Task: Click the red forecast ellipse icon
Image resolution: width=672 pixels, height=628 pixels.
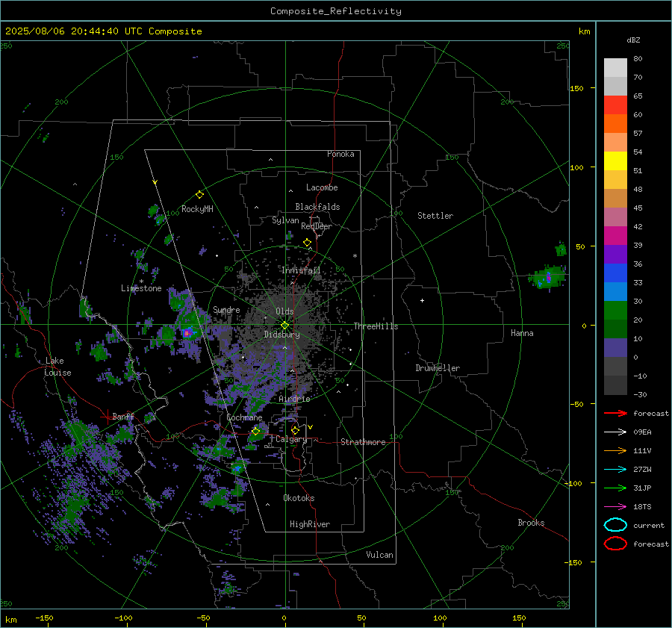Action: pos(615,544)
